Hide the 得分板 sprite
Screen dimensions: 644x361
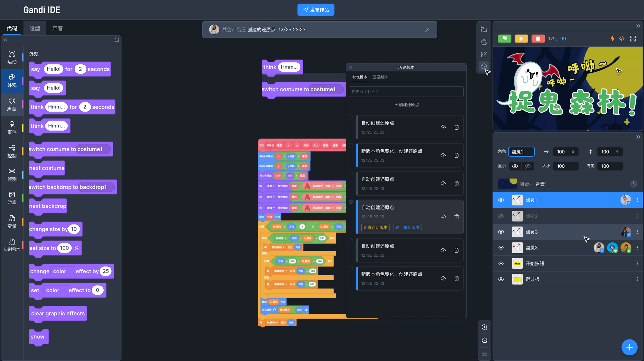tap(501, 279)
